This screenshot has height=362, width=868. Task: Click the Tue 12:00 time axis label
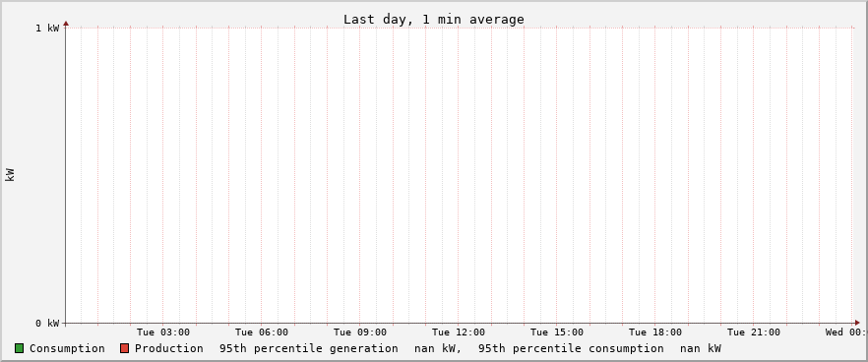click(x=459, y=332)
